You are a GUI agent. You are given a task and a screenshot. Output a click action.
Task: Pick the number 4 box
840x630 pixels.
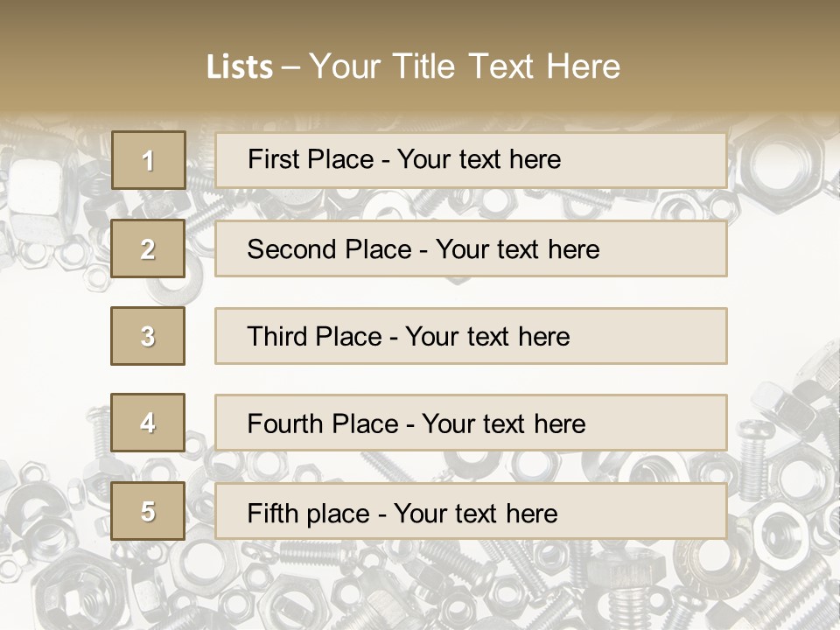coord(148,423)
